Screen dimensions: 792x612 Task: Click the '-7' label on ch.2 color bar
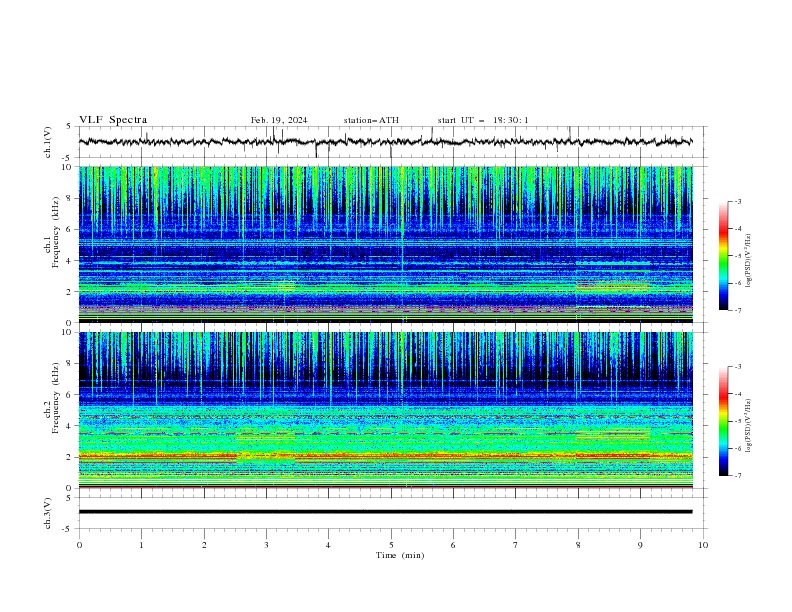(738, 475)
